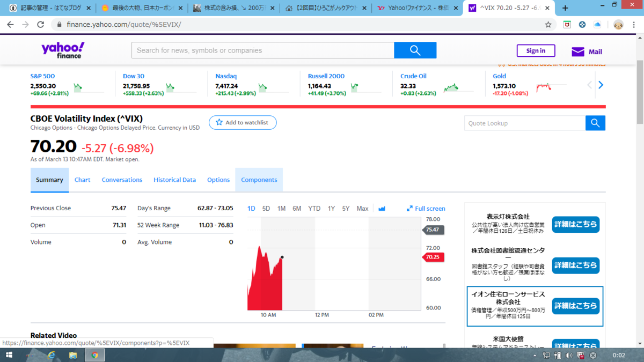Open the S&P 500 ticker link
This screenshot has width=644, height=362.
[43, 76]
